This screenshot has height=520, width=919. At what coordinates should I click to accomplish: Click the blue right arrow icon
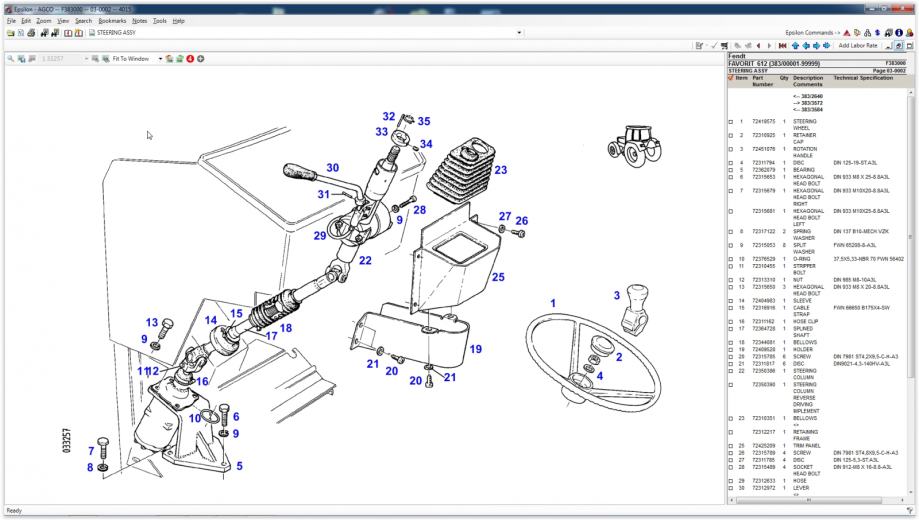(x=816, y=46)
